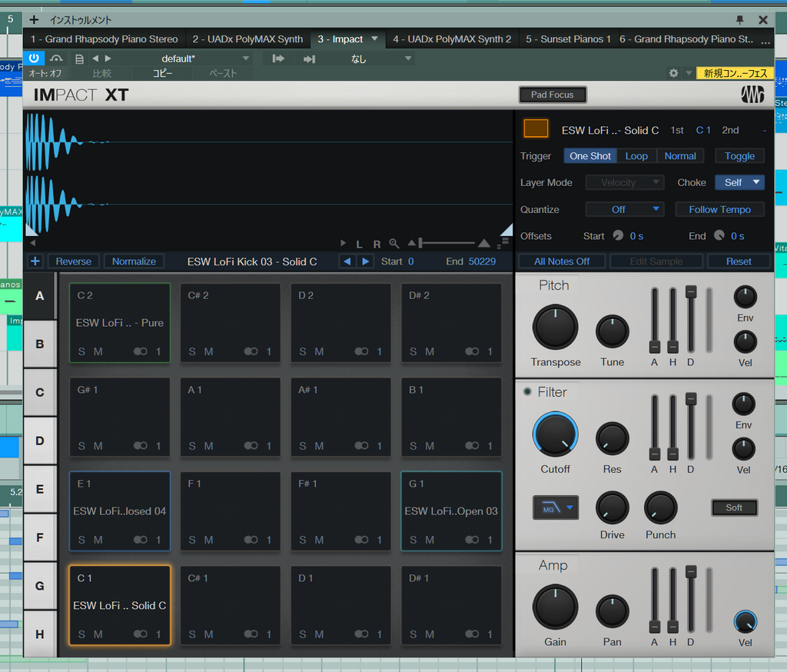Click the All Notes Off button
787x672 pixels.
coord(561,261)
